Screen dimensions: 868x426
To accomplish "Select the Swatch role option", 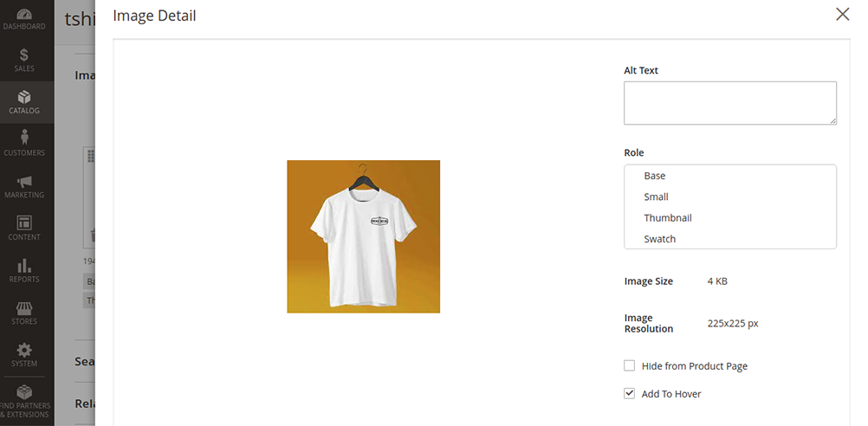I will coord(660,239).
